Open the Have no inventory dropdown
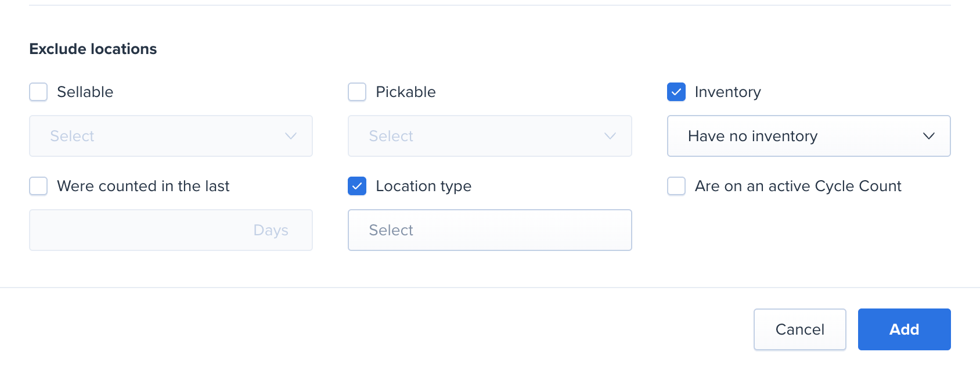 tap(808, 136)
